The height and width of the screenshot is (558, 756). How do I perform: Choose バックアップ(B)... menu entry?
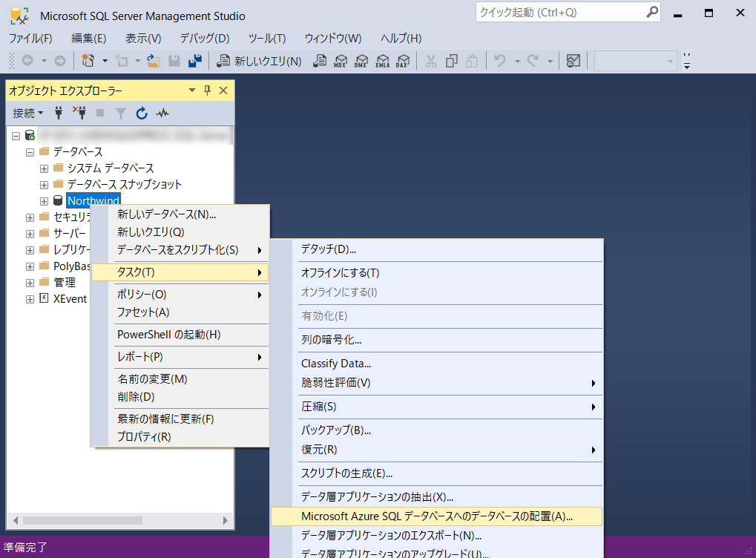tap(437, 430)
